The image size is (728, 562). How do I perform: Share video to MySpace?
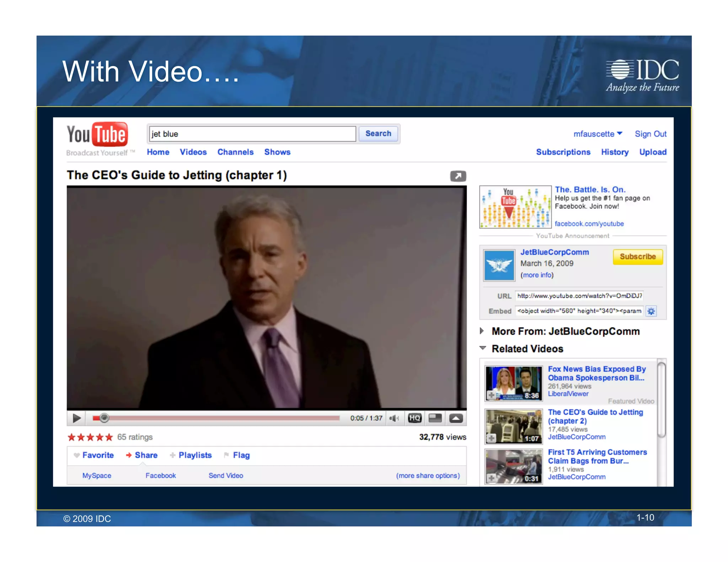pyautogui.click(x=97, y=475)
